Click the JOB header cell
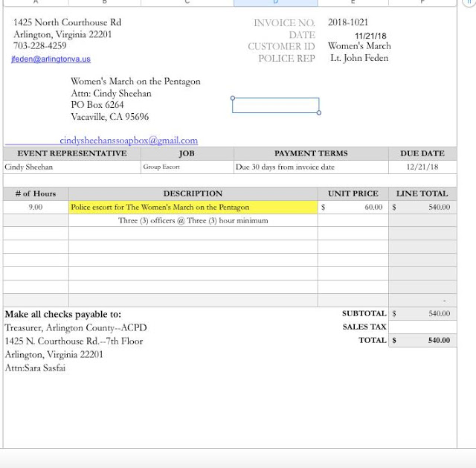 187,153
